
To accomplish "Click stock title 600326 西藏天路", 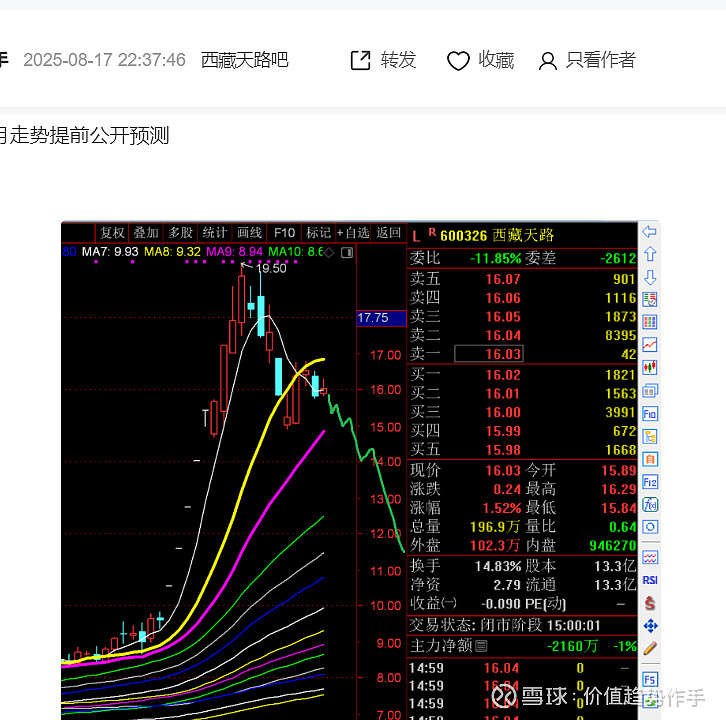I will tap(497, 235).
